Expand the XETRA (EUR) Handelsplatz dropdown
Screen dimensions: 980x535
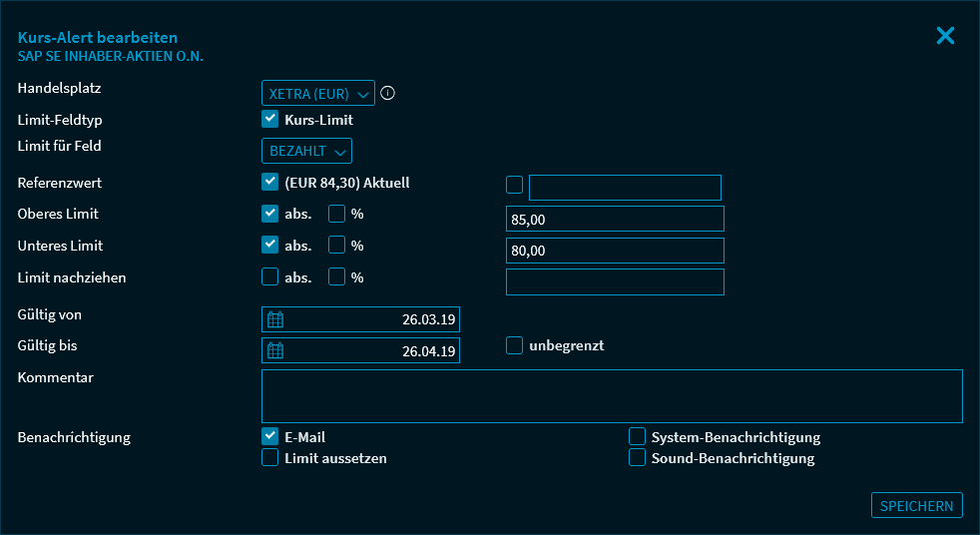click(x=317, y=94)
